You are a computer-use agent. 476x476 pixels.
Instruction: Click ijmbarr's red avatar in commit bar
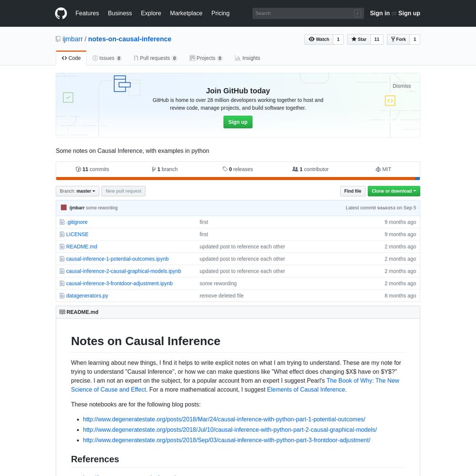coord(64,208)
